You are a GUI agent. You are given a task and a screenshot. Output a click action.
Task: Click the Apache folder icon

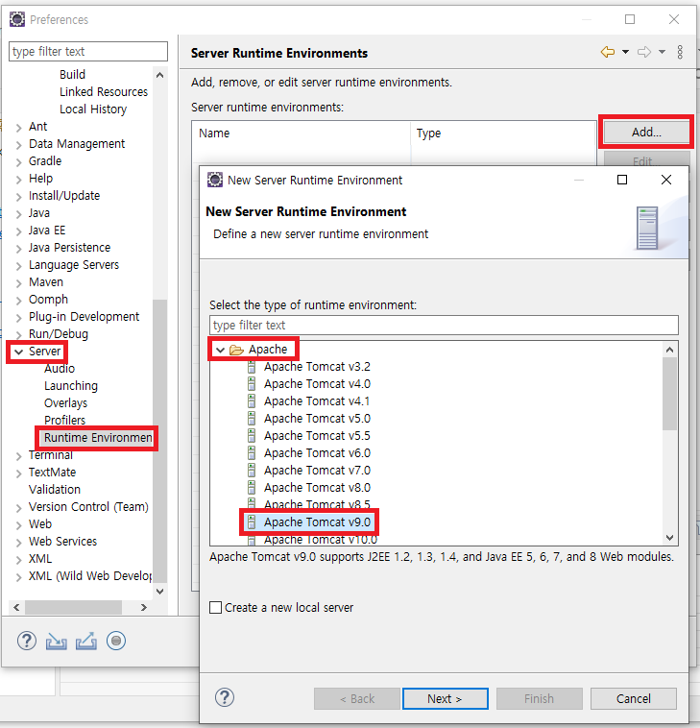click(x=236, y=350)
